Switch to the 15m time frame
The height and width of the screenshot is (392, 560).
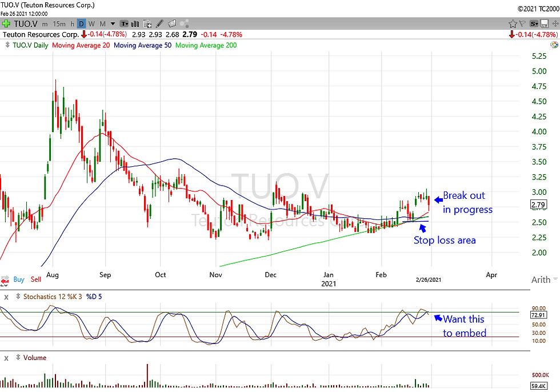point(59,24)
